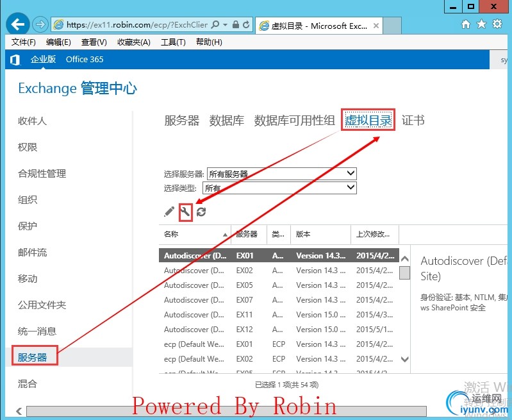Open a new blank browser tab
This screenshot has width=512, height=420.
tap(392, 26)
